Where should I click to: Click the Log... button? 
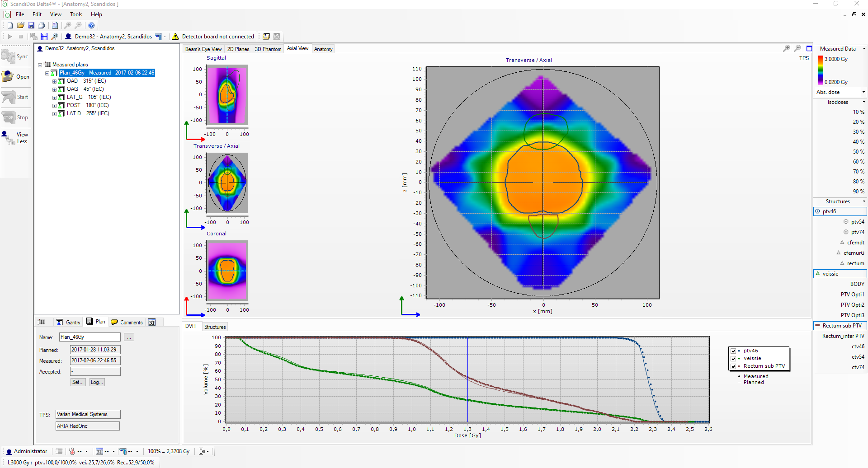pos(97,382)
